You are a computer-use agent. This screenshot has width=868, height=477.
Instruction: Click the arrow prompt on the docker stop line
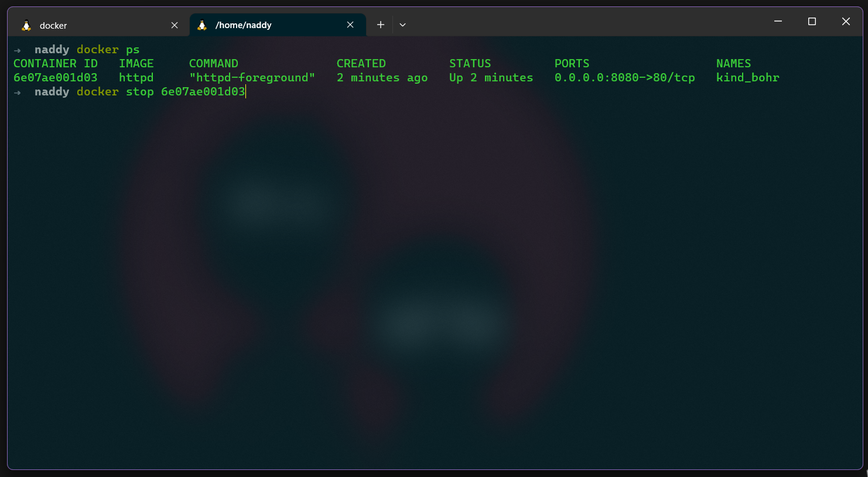(18, 91)
